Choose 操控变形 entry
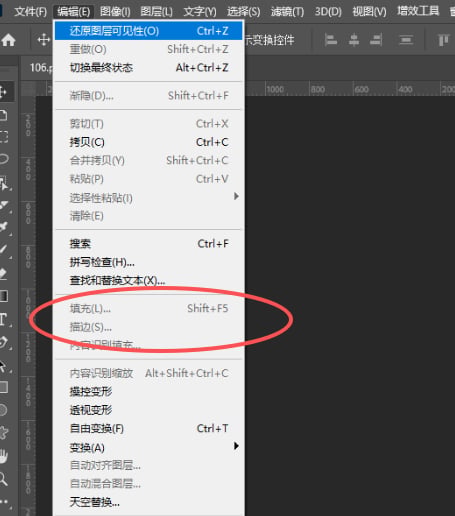This screenshot has height=516, width=455. point(149,391)
